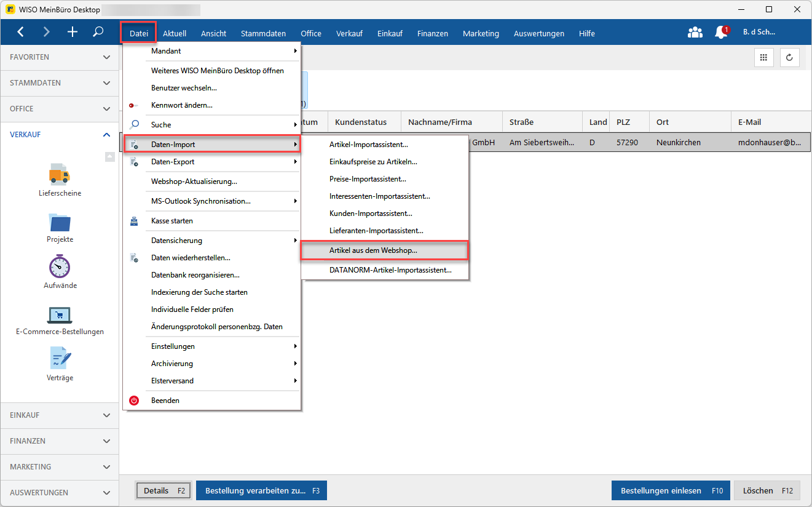This screenshot has width=812, height=507.
Task: Go forward with the right arrow
Action: tap(47, 33)
